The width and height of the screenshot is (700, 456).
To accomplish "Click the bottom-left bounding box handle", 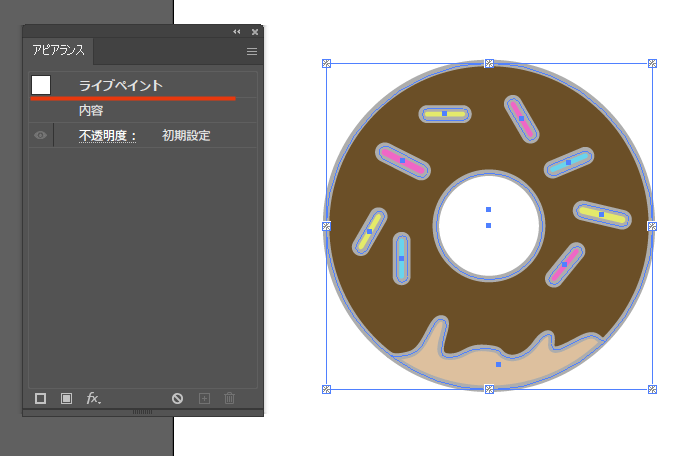I will point(326,389).
